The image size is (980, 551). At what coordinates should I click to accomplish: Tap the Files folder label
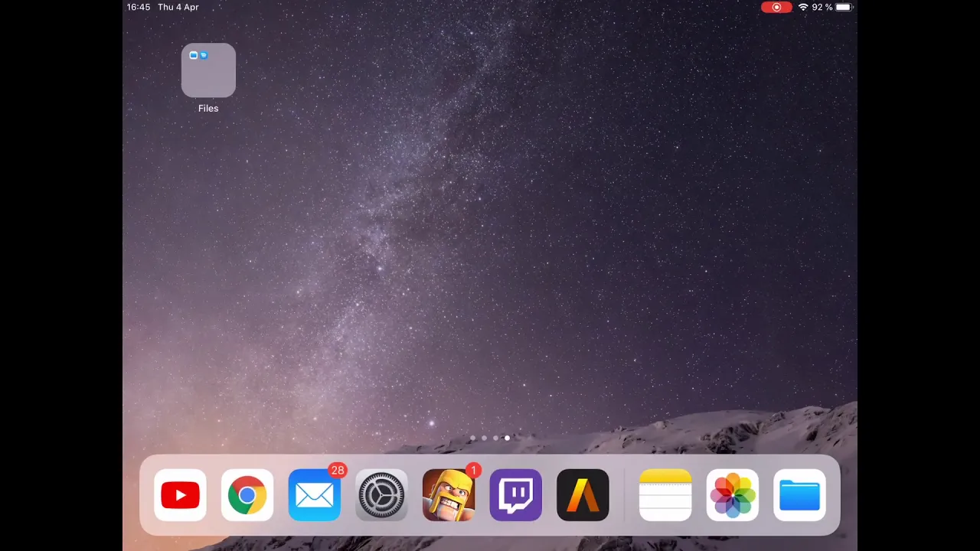pos(208,109)
